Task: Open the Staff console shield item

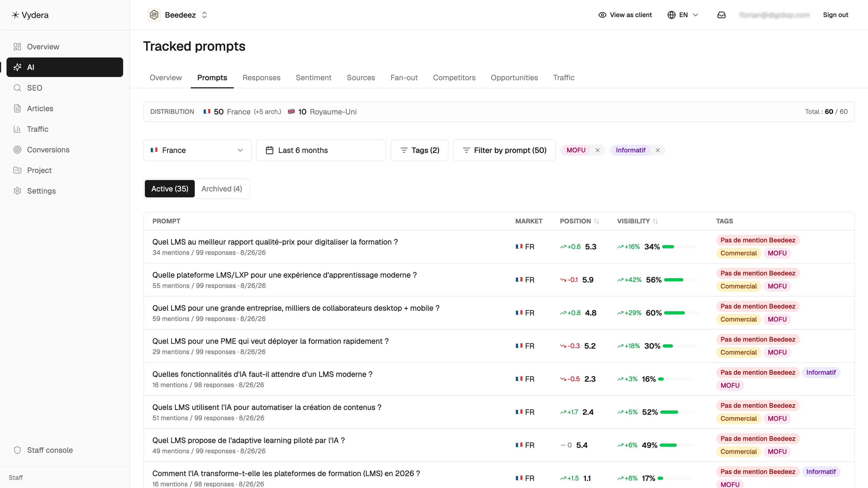Action: 65,450
